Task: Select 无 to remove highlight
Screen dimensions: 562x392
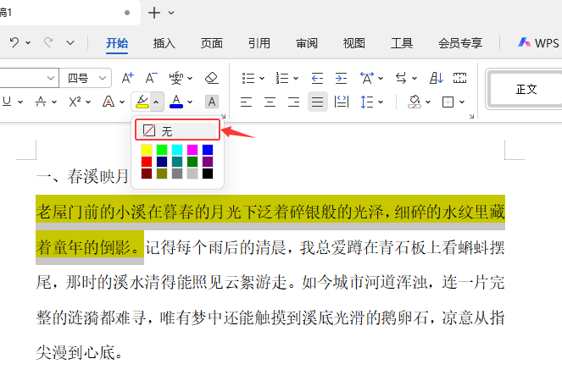Action: click(x=177, y=130)
